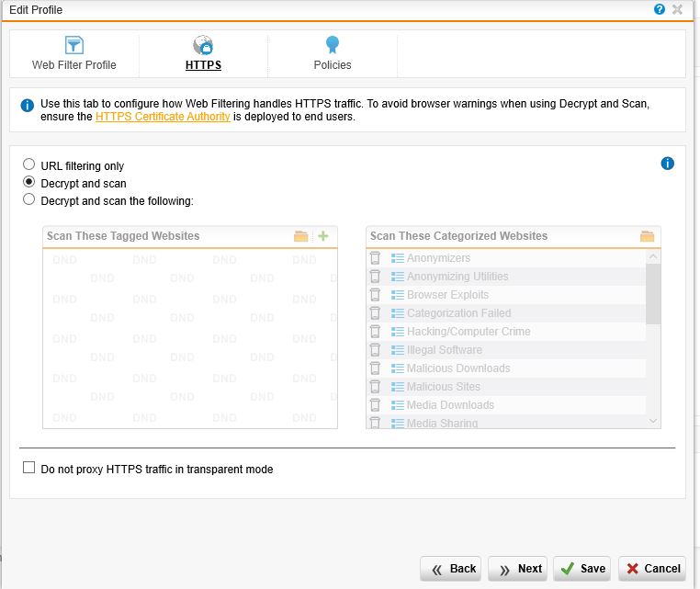Close the Edit Profile dialog
The image size is (700, 589).
tap(677, 9)
